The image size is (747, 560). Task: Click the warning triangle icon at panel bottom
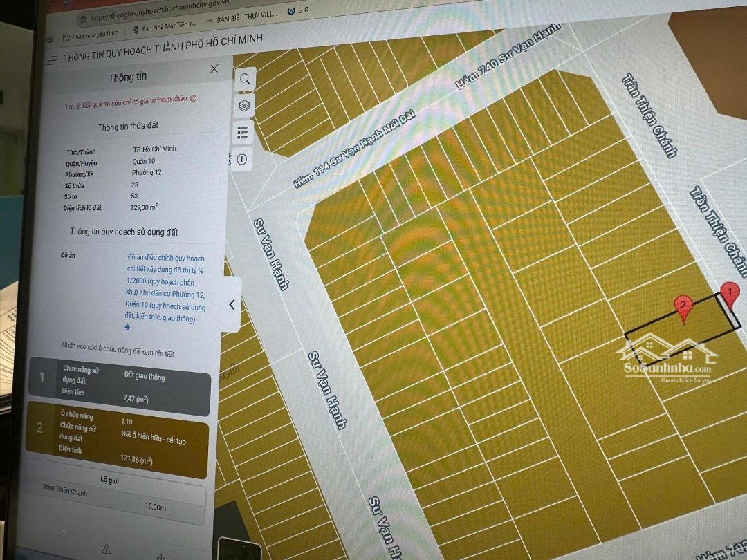(x=106, y=549)
